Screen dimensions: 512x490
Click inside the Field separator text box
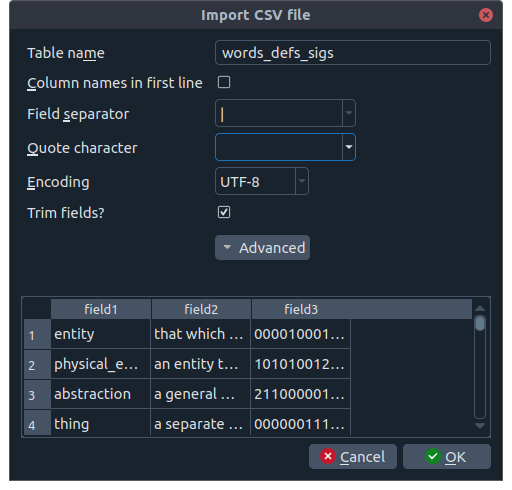279,113
